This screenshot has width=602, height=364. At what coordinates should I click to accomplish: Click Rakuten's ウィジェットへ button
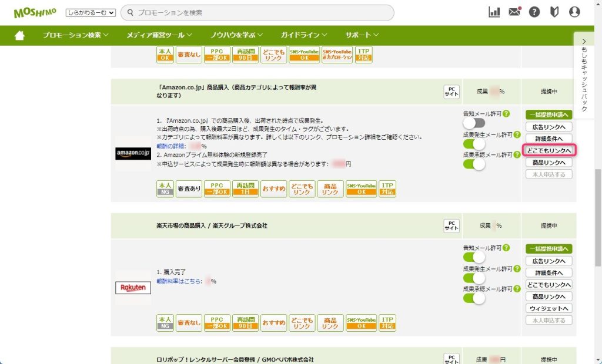pyautogui.click(x=549, y=308)
